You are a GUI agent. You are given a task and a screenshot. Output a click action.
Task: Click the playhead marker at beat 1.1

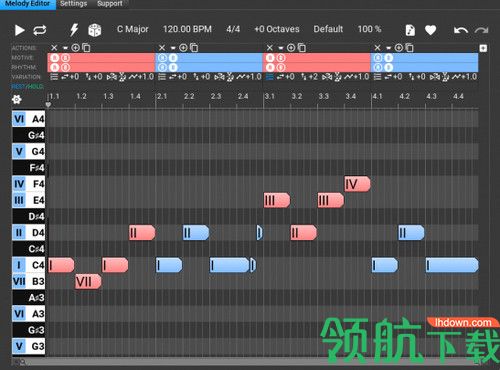(x=48, y=105)
